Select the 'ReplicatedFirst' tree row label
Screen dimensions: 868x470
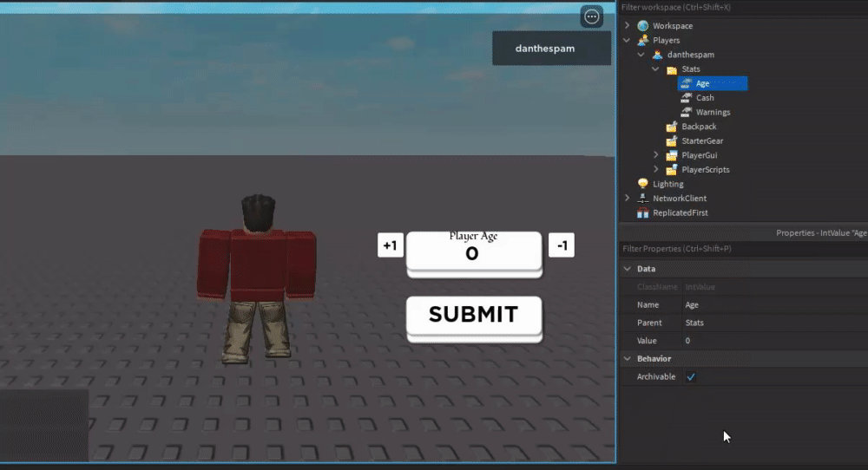(x=680, y=212)
